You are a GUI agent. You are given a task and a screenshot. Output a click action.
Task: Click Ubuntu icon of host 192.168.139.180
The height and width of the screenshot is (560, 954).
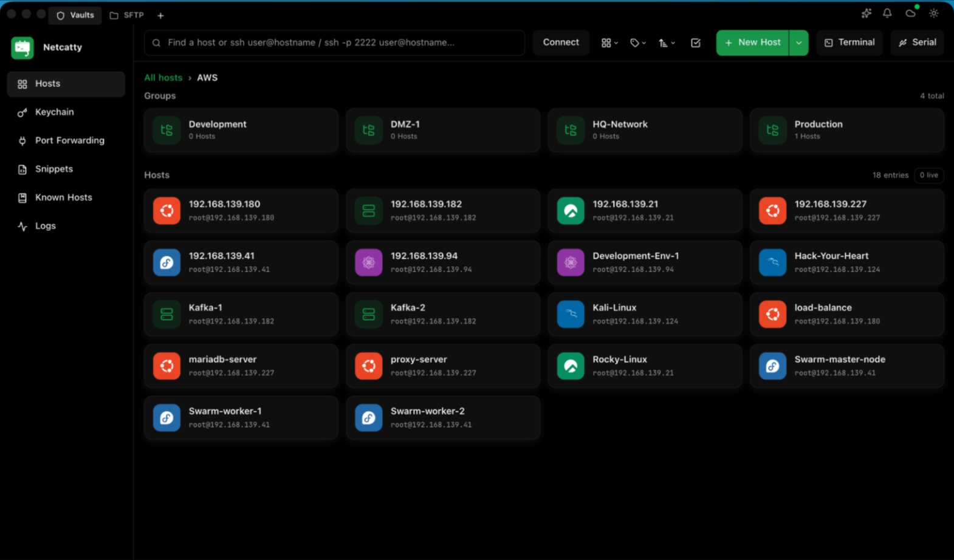coord(166,211)
